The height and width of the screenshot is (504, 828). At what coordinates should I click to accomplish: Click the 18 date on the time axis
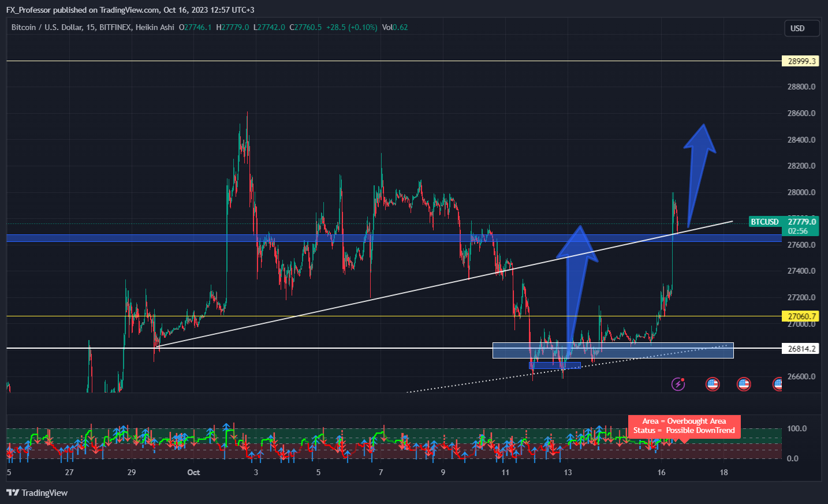[x=723, y=472]
